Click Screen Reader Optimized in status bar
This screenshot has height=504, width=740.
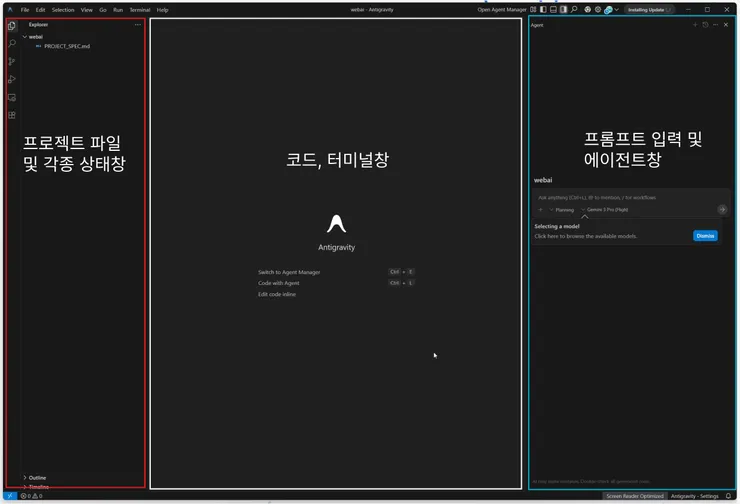click(x=635, y=496)
